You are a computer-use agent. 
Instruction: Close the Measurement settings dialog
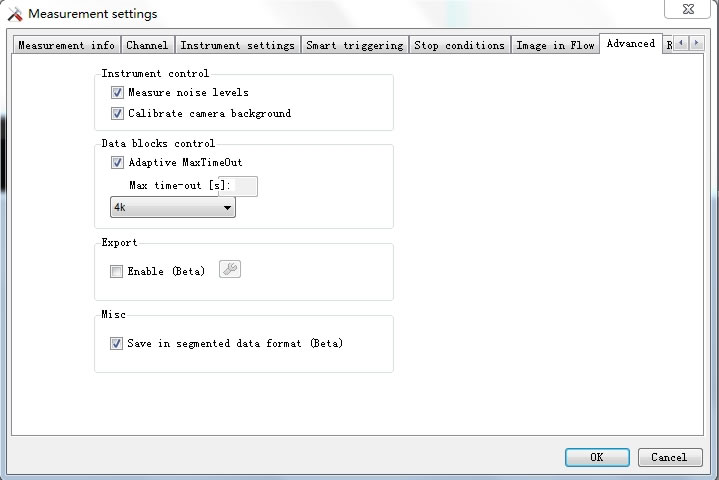point(690,8)
